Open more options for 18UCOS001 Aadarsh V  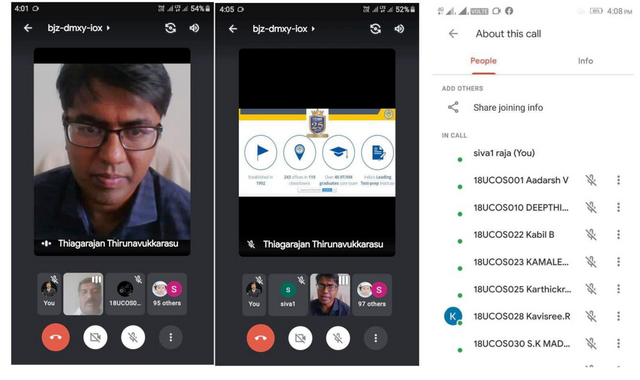[618, 180]
